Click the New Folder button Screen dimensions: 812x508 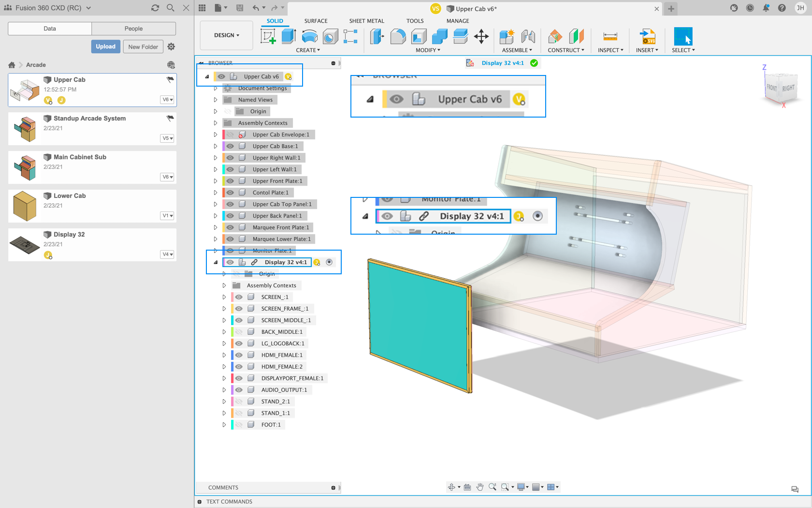(143, 46)
